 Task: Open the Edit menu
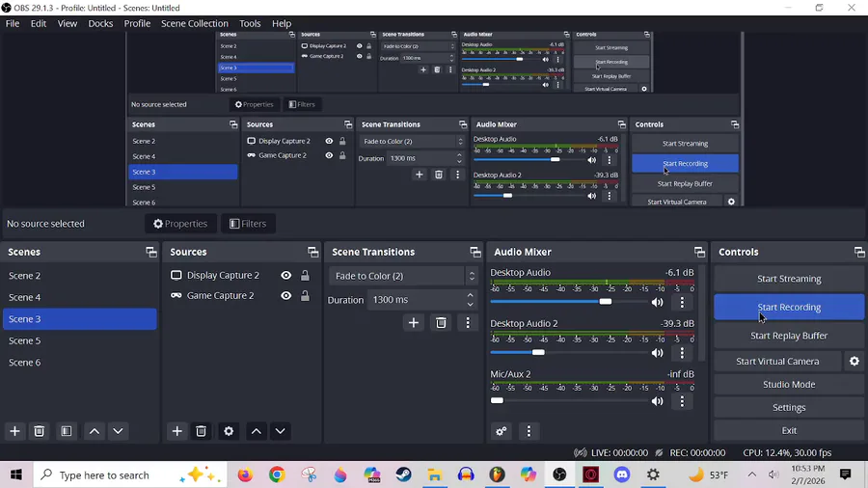[39, 23]
